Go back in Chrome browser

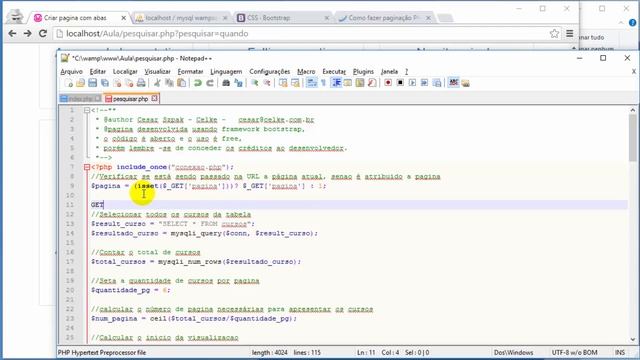click(x=12, y=33)
